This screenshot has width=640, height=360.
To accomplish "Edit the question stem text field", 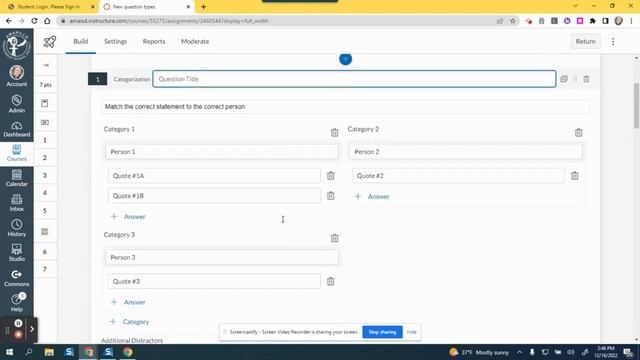I will 345,107.
